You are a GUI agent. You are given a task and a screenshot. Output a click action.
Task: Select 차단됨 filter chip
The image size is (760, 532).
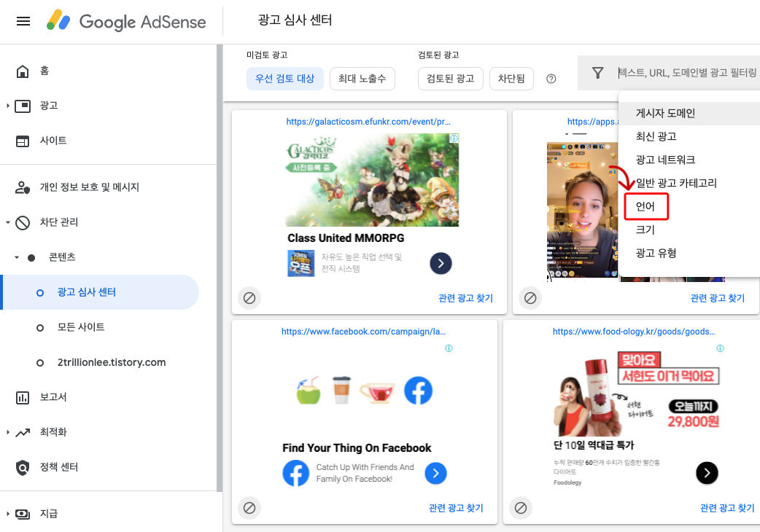coord(511,79)
